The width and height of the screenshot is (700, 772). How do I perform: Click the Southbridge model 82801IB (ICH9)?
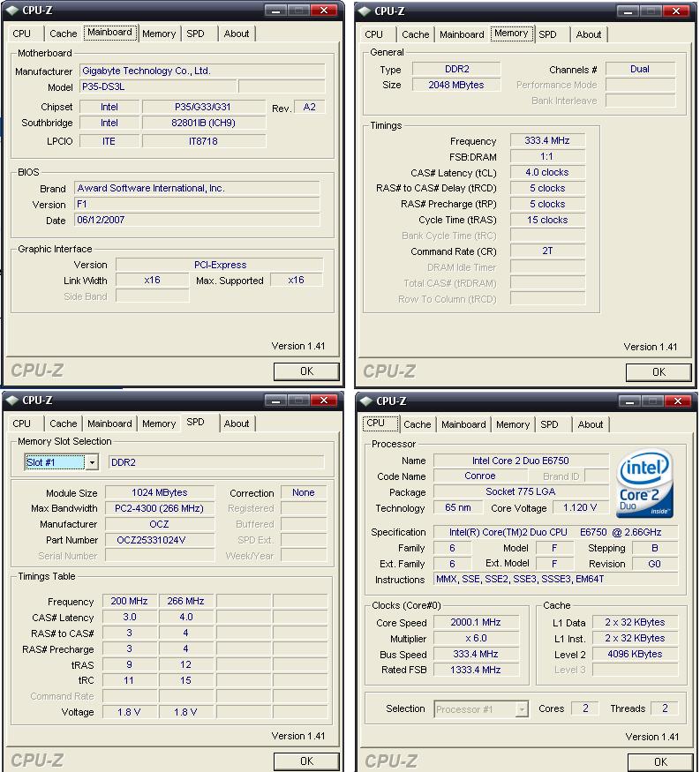pyautogui.click(x=204, y=123)
